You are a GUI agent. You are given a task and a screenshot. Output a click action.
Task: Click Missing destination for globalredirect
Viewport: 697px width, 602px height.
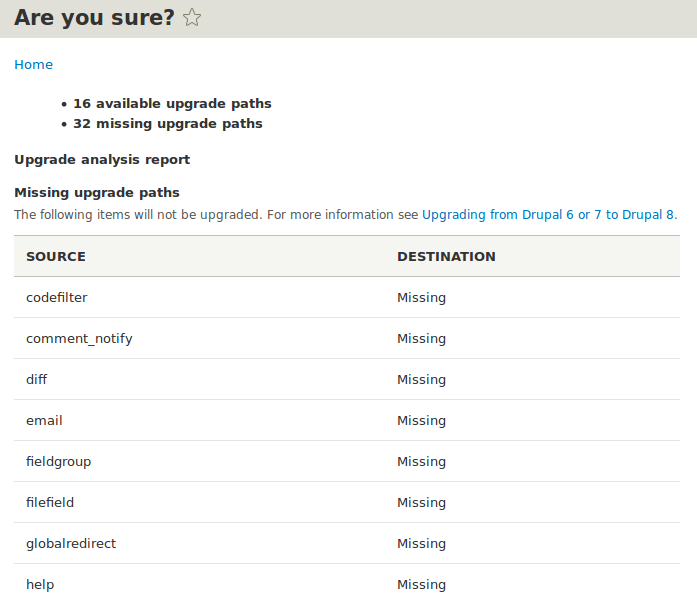[x=421, y=543]
